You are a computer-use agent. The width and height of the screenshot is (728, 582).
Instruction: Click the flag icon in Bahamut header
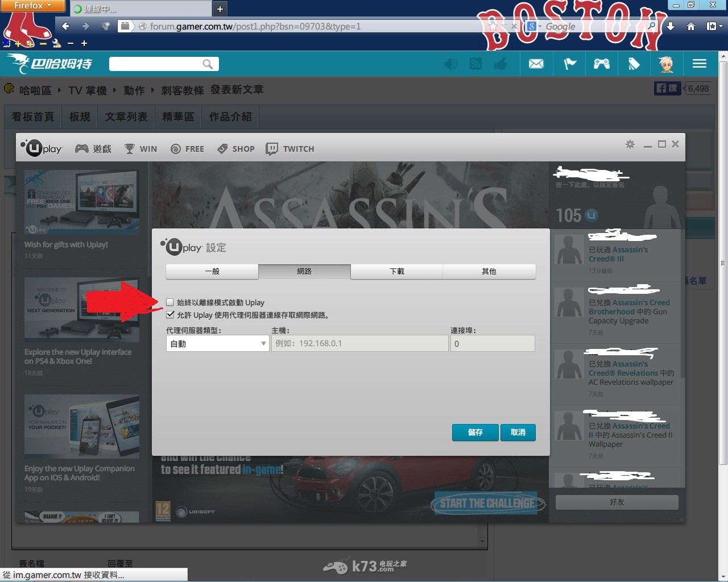click(x=569, y=64)
